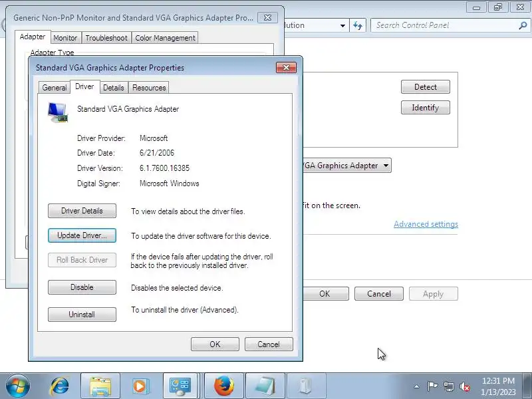Click Detect in Screen Resolution window
532x399 pixels.
pyautogui.click(x=426, y=87)
